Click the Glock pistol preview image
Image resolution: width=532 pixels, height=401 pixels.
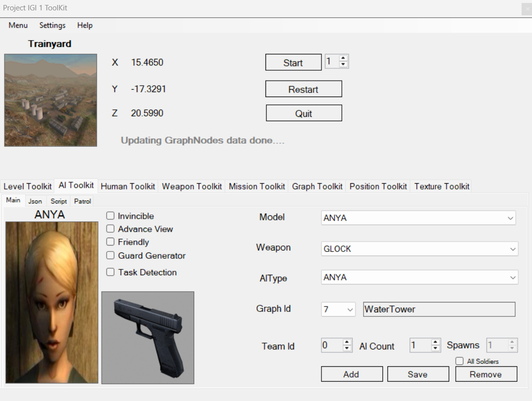click(x=148, y=338)
